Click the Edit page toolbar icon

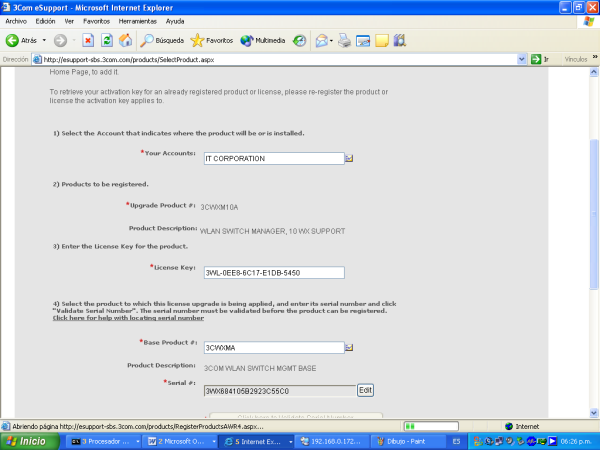coord(363,40)
